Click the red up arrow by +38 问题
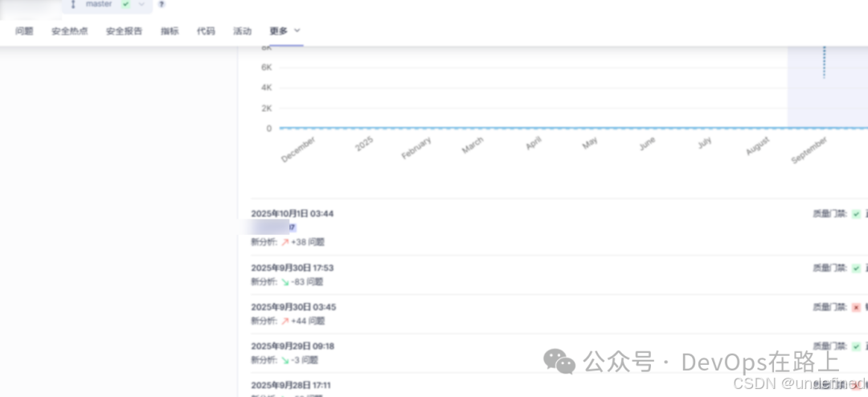 pyautogui.click(x=285, y=242)
